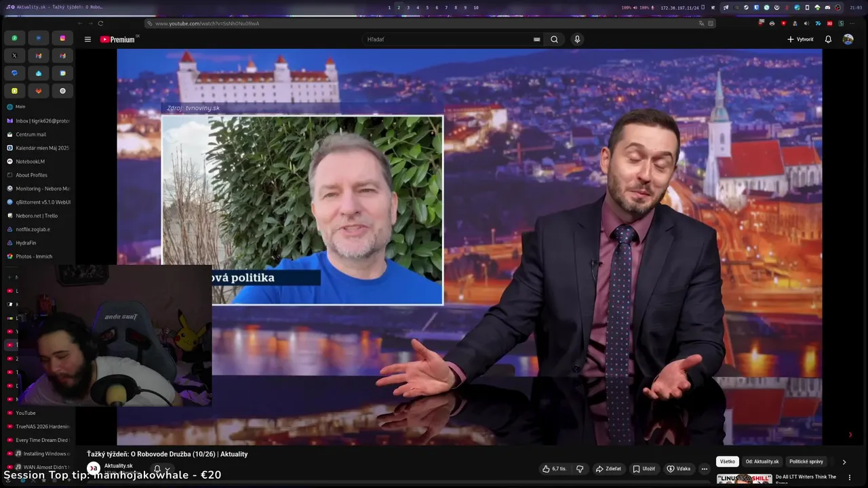Open the account avatar menu

point(848,39)
